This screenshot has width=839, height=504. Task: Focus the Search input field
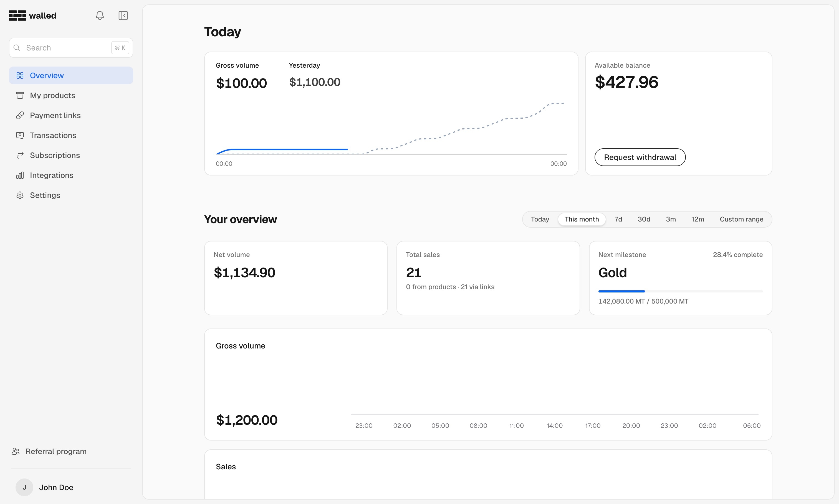(x=71, y=48)
